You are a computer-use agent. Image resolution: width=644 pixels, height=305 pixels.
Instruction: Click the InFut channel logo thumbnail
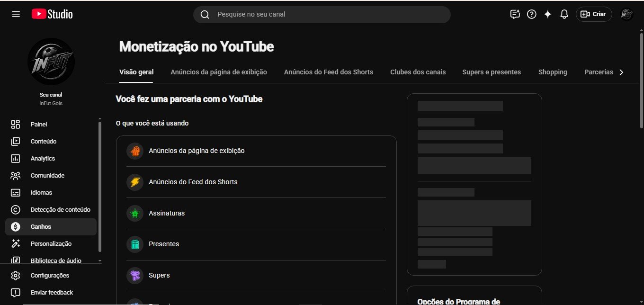click(51, 62)
